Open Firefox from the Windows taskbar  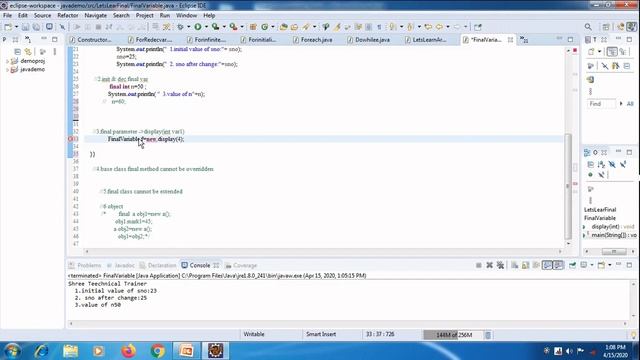[128, 351]
